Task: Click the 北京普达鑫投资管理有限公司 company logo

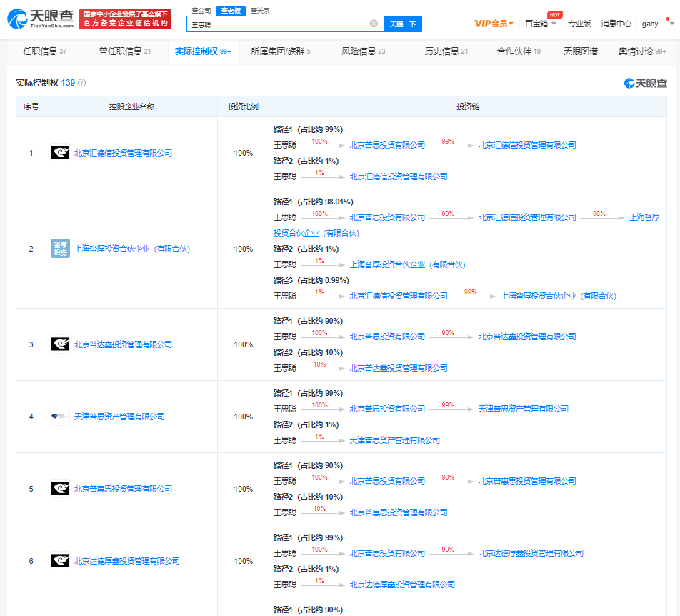Action: 60,344
